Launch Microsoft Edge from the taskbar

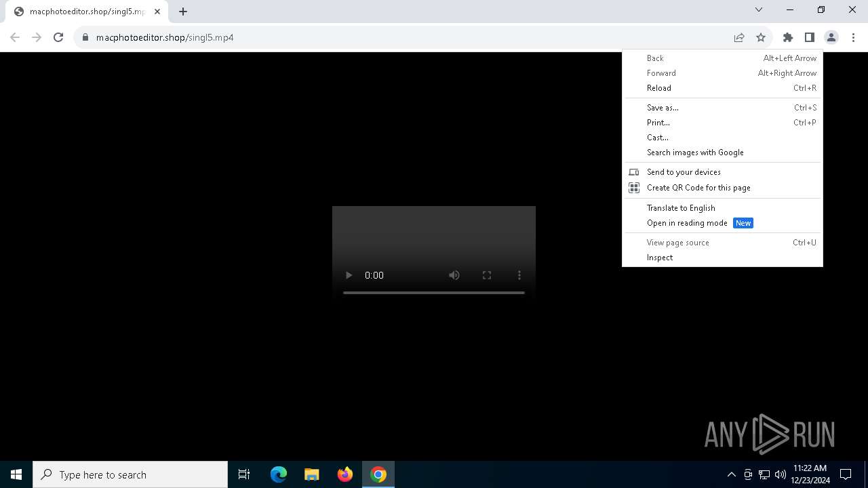pos(279,474)
